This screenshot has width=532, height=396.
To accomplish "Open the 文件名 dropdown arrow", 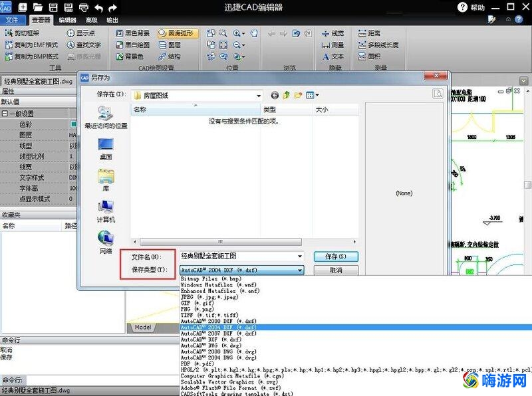I will coord(301,256).
